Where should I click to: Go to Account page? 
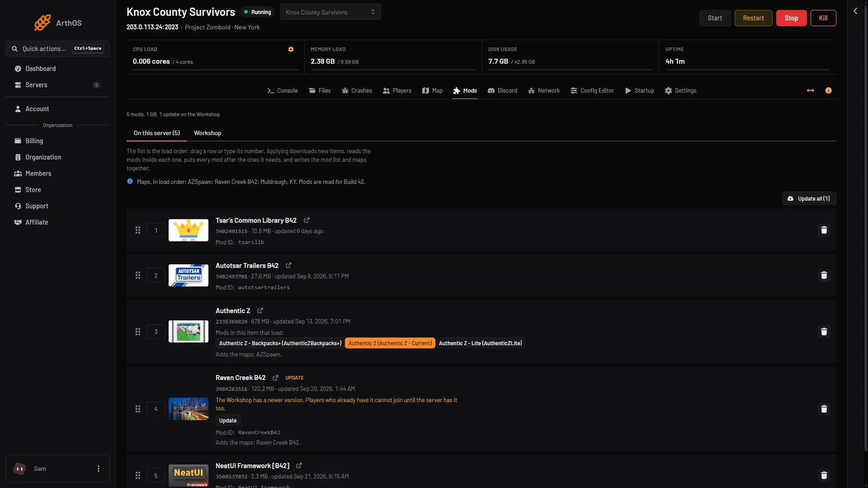coord(57,109)
